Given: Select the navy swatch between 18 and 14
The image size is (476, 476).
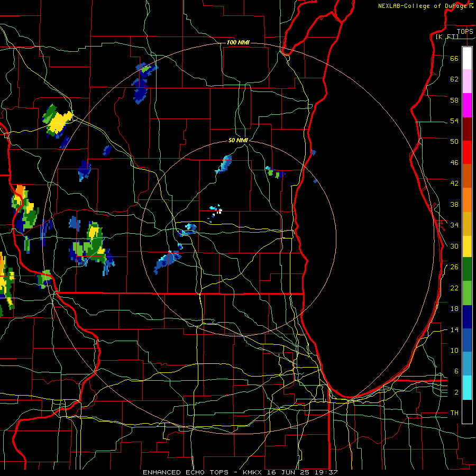Looking at the screenshot, I should click(x=467, y=317).
